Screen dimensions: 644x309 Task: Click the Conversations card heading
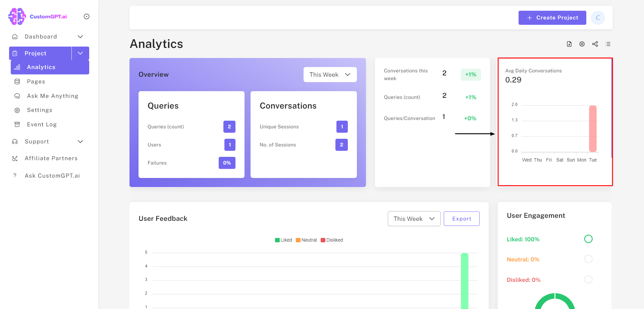click(288, 106)
